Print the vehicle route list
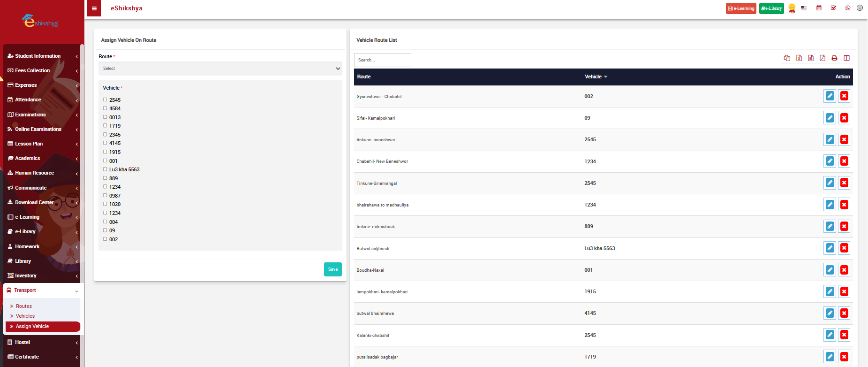The image size is (868, 367). [834, 58]
